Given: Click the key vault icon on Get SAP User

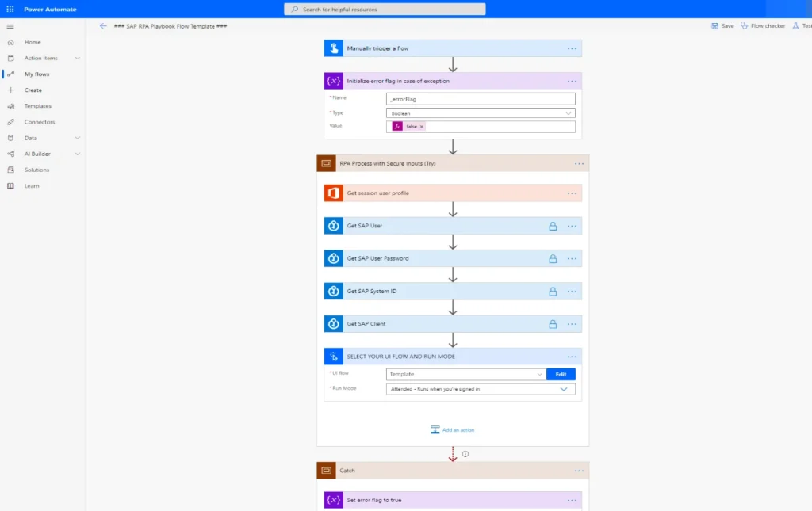Looking at the screenshot, I should coord(334,226).
